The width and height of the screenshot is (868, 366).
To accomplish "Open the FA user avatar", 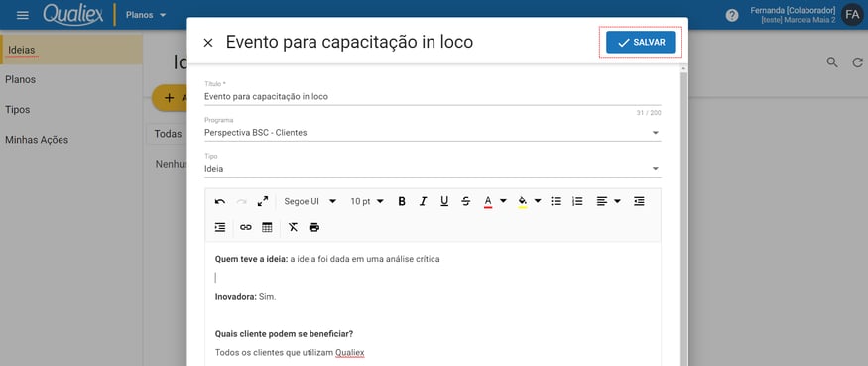I will click(852, 15).
